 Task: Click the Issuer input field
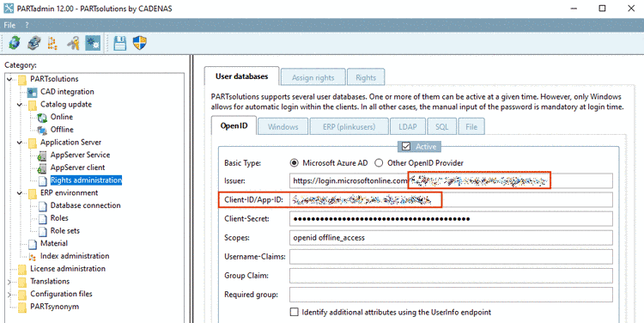pos(451,180)
